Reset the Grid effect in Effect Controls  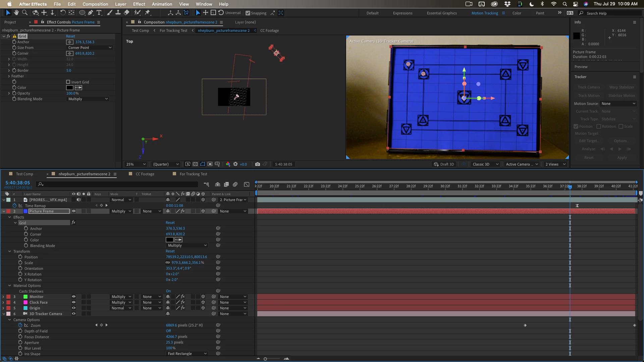[70, 36]
